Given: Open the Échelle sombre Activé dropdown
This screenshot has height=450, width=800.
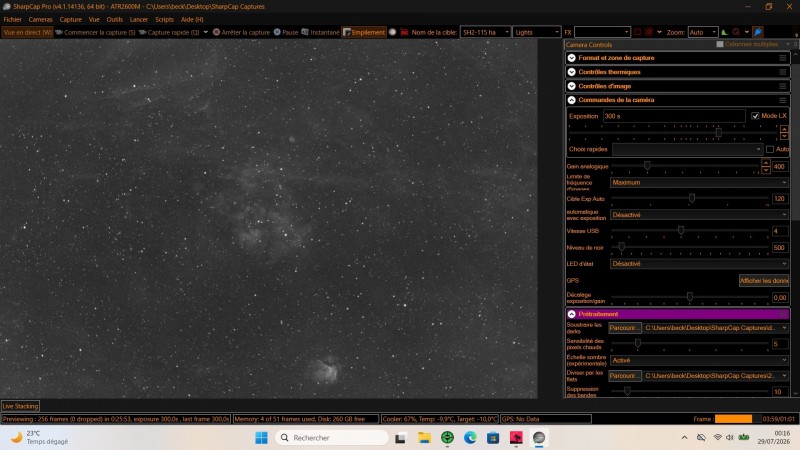Looking at the screenshot, I should (699, 360).
